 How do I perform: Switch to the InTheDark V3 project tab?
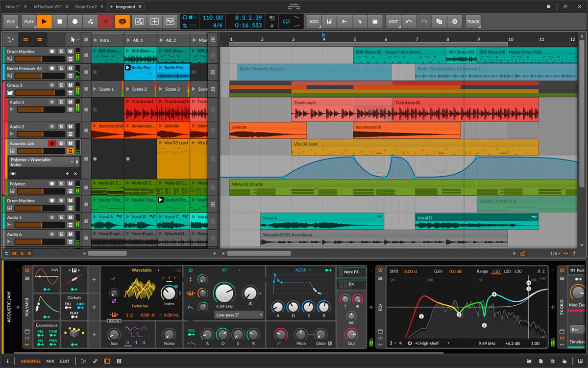(x=48, y=6)
